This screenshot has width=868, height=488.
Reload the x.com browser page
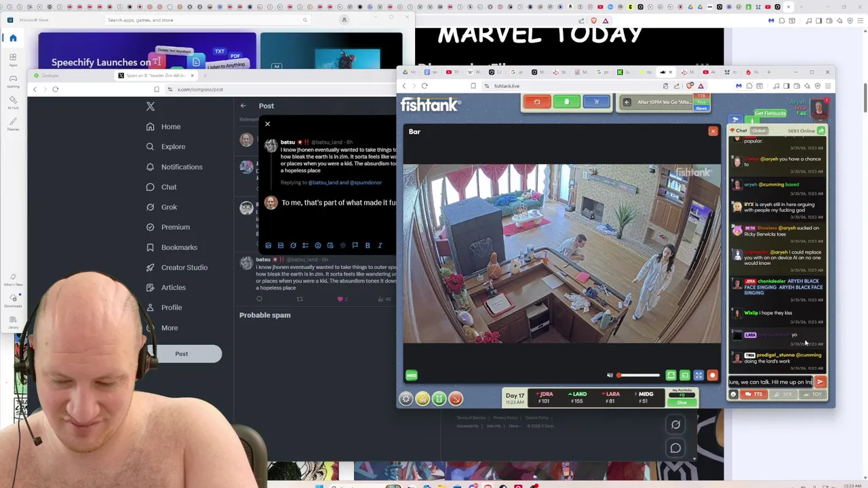[x=56, y=89]
